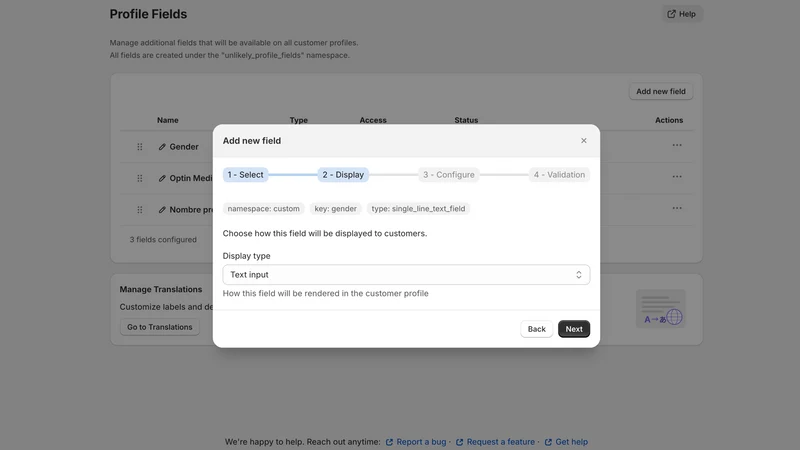Click the edit pencil next to Nombre
This screenshot has height=450, width=800.
162,210
